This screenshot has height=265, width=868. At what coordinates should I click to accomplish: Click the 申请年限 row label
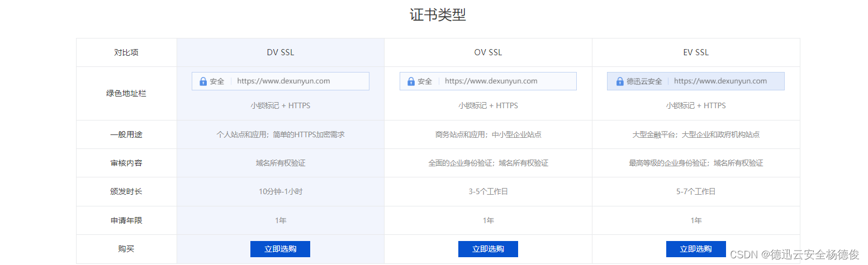click(126, 220)
